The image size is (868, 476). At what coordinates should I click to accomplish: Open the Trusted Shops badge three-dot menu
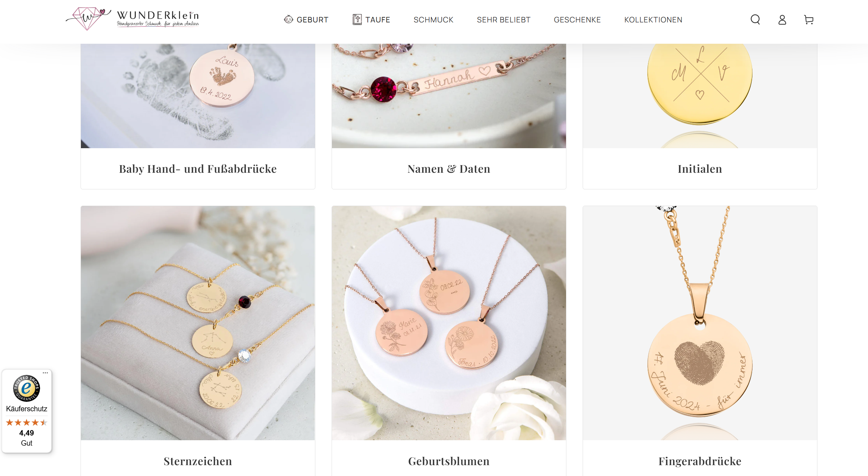pyautogui.click(x=46, y=373)
